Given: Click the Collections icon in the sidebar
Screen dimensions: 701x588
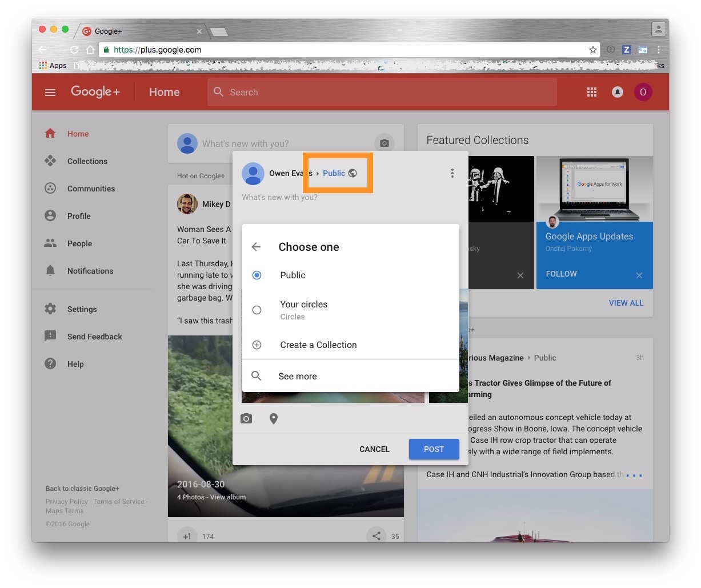Looking at the screenshot, I should (50, 161).
